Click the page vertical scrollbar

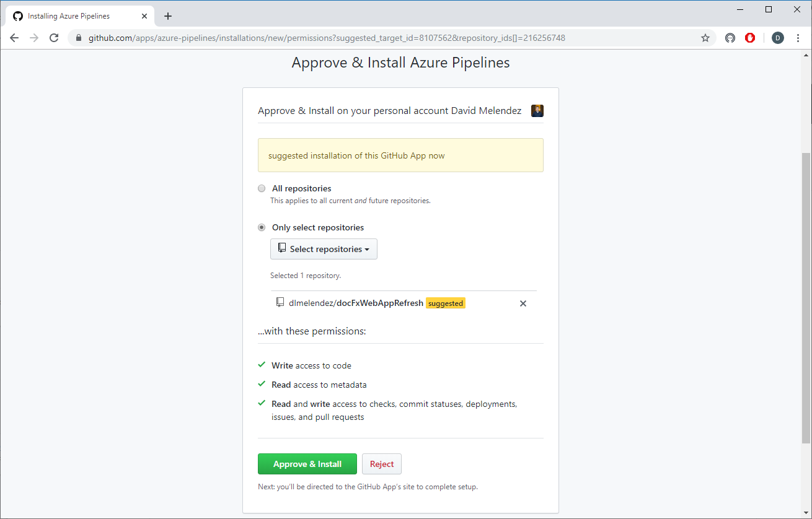pyautogui.click(x=806, y=297)
